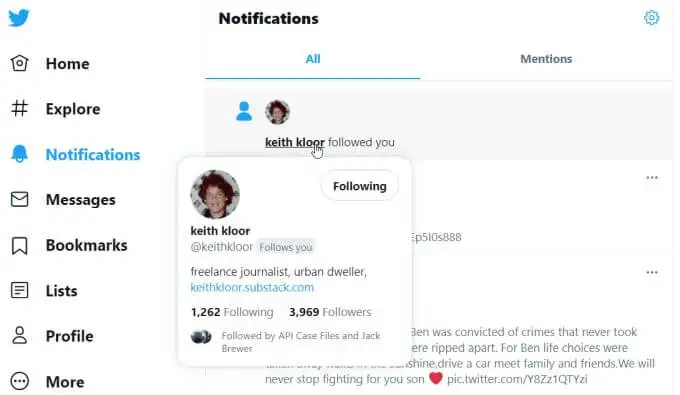Click keith kloor's large profile picture

coord(215,194)
